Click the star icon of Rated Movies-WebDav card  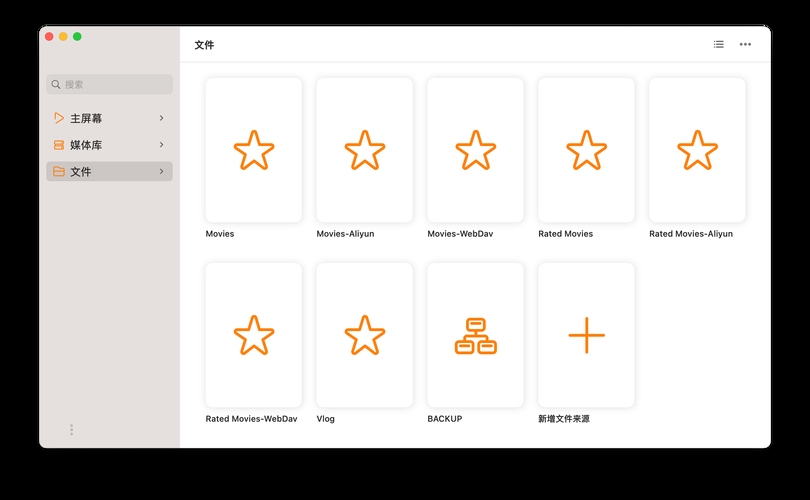[254, 335]
